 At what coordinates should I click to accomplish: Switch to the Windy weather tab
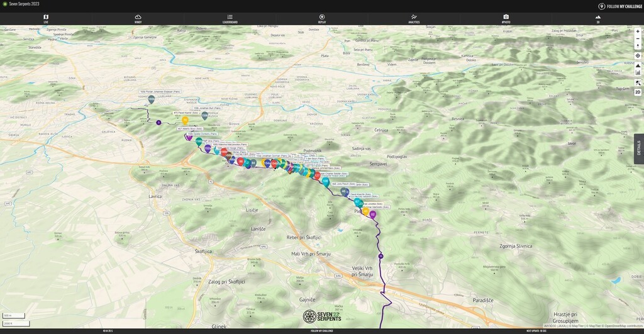(x=138, y=19)
